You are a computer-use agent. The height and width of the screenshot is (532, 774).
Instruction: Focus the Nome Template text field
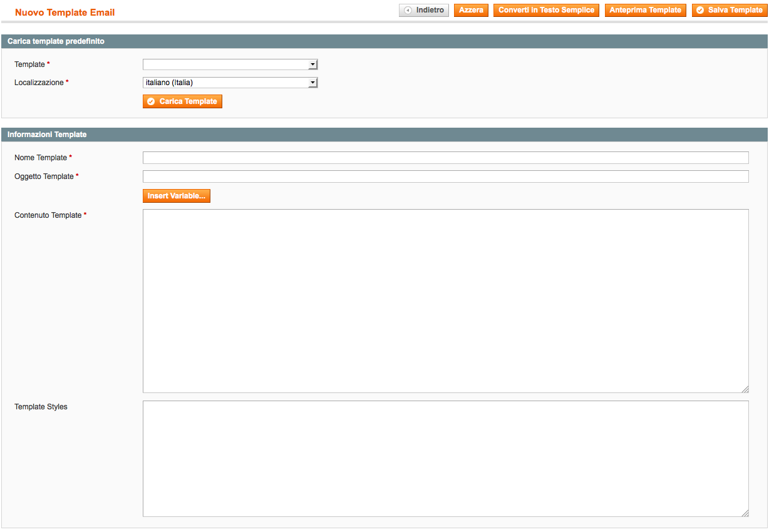[x=445, y=158]
